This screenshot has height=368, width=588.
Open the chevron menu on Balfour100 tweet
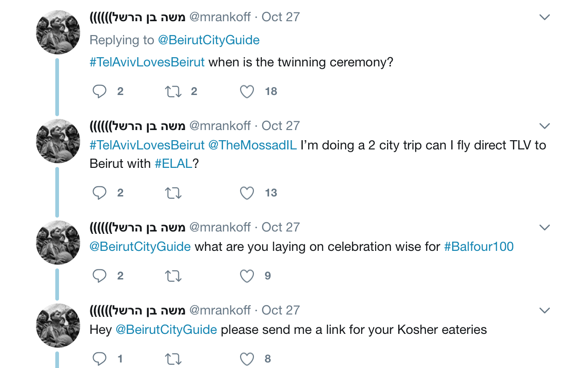pyautogui.click(x=545, y=228)
